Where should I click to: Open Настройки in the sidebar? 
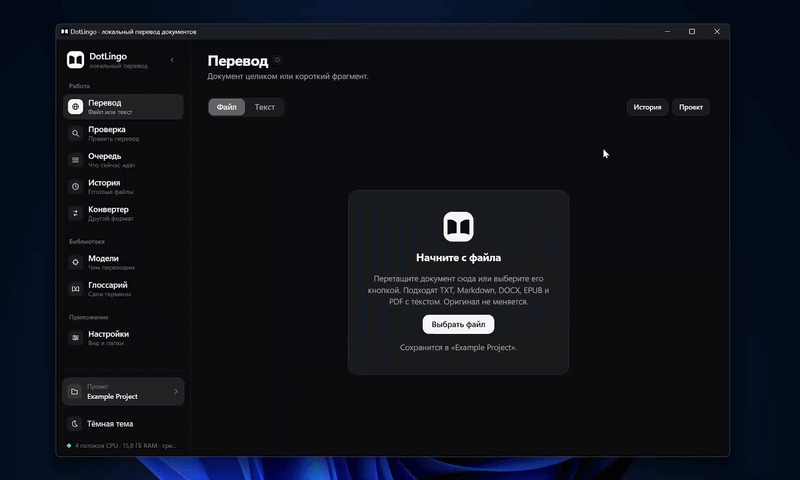pyautogui.click(x=123, y=338)
